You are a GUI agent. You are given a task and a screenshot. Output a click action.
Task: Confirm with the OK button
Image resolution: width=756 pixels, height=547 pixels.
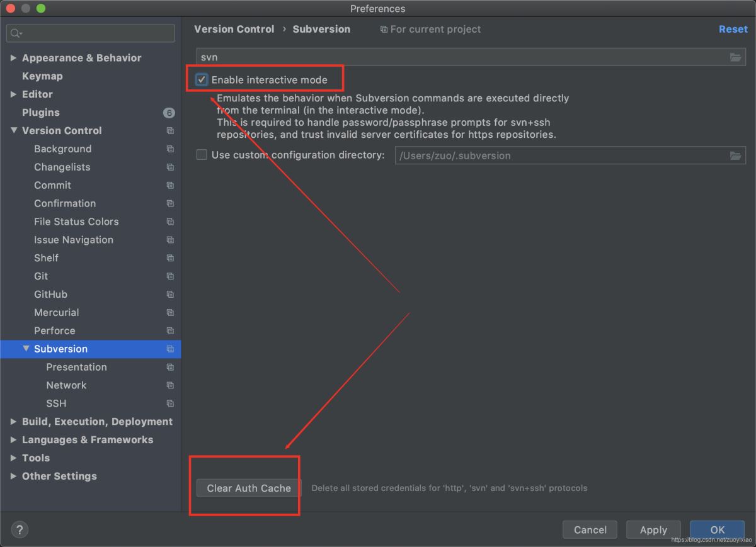point(718,530)
